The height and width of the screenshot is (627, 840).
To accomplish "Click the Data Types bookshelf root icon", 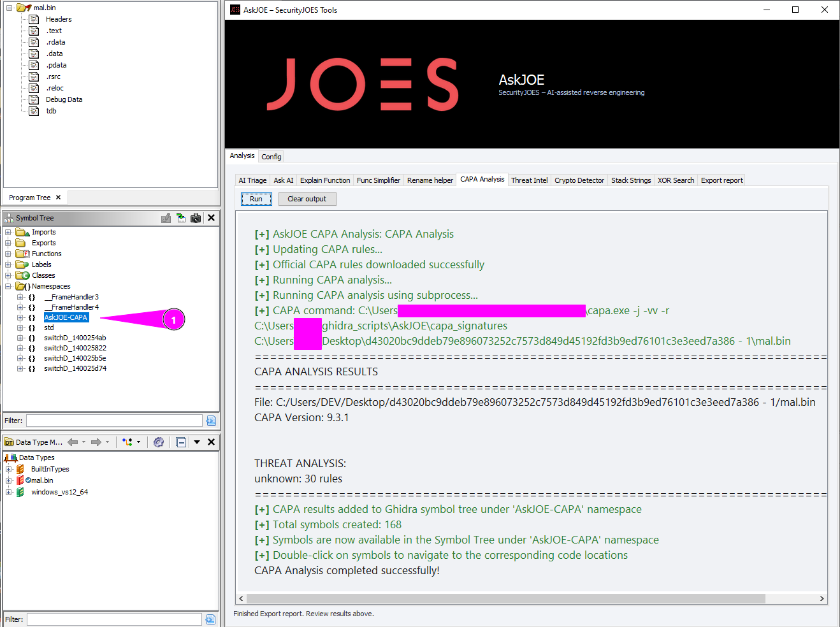I will coord(10,458).
